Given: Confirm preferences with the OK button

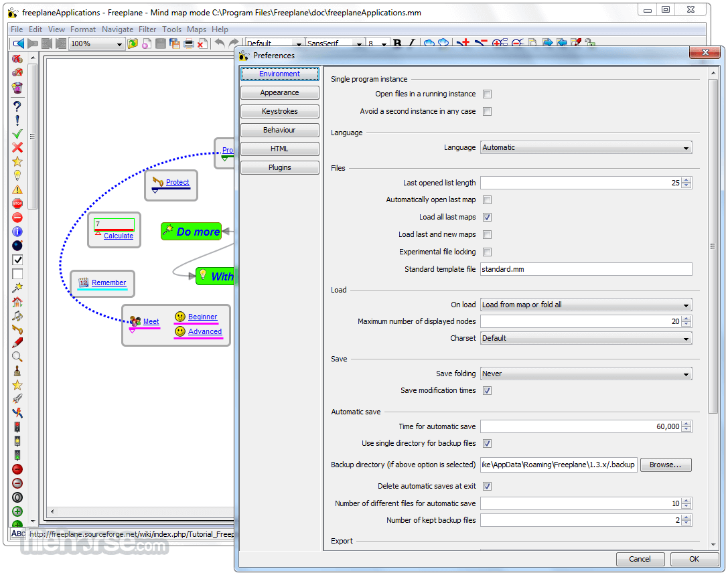Looking at the screenshot, I should pos(694,559).
